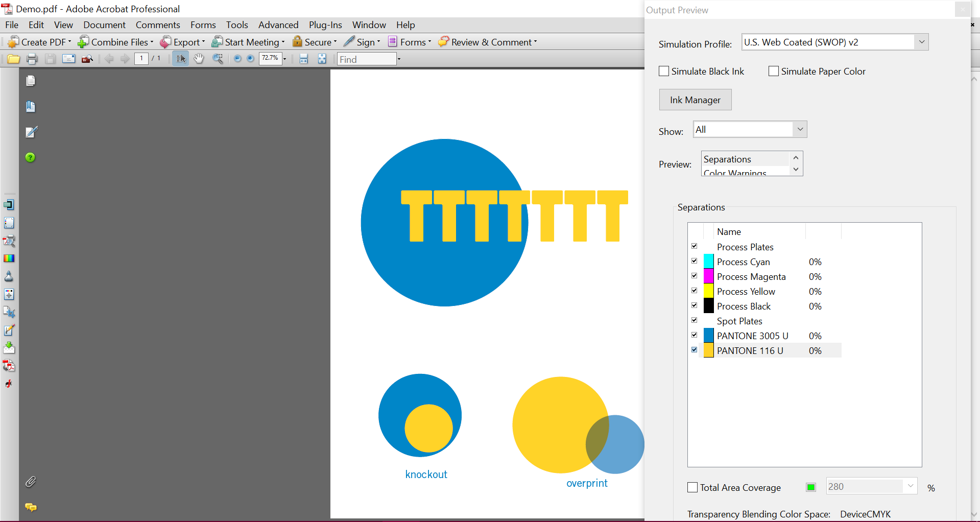
Task: Open Trap Presets in print production bar
Action: 9,205
